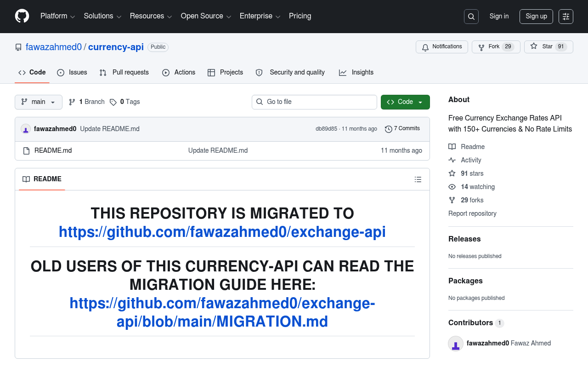Go to the Pricing page
Screen dimensions: 588x368
[x=300, y=16]
